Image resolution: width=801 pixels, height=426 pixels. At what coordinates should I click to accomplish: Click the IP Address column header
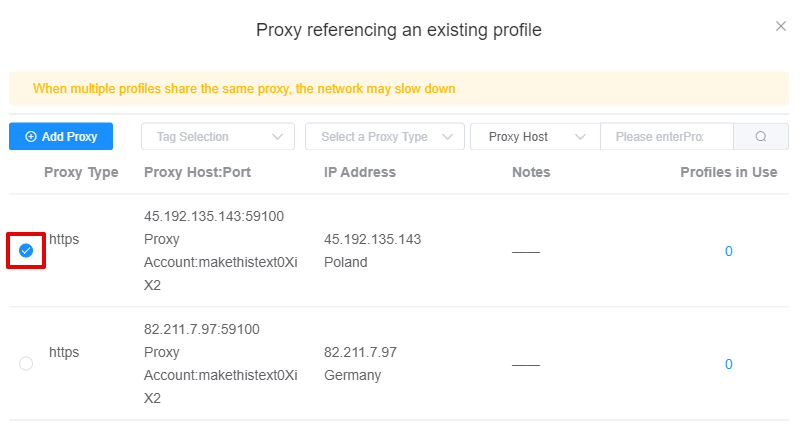pos(360,172)
